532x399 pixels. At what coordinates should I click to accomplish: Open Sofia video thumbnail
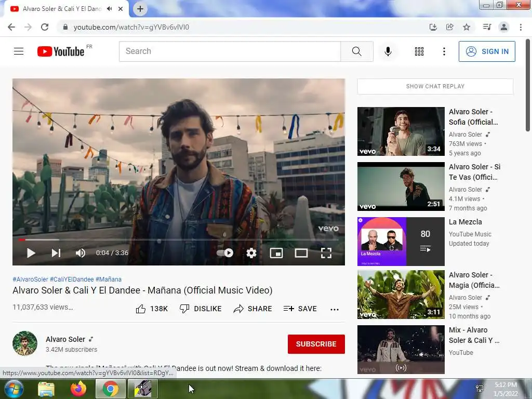(401, 131)
